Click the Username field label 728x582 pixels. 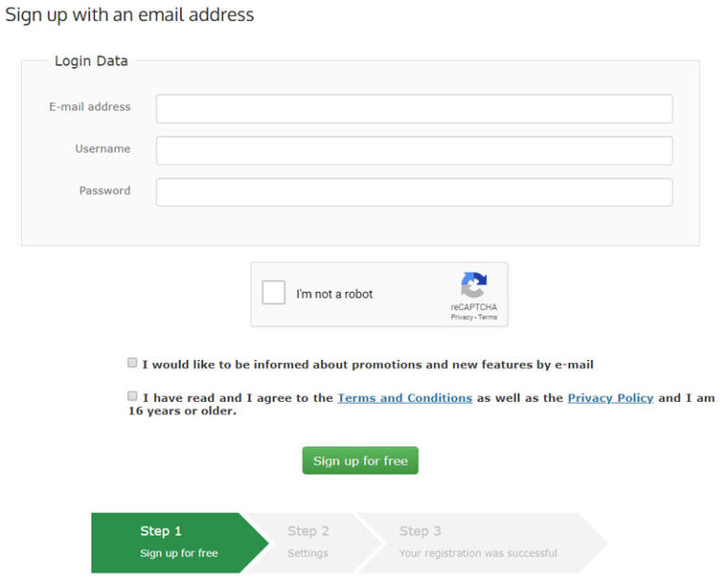(103, 149)
